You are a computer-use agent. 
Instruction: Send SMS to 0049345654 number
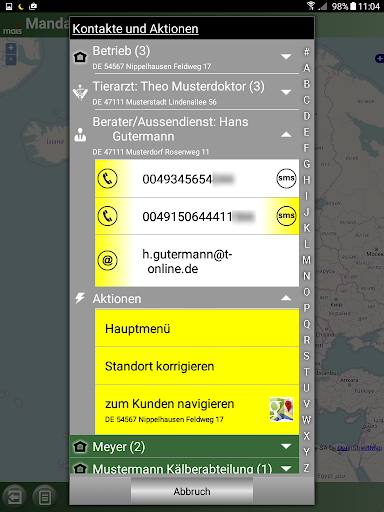(286, 178)
